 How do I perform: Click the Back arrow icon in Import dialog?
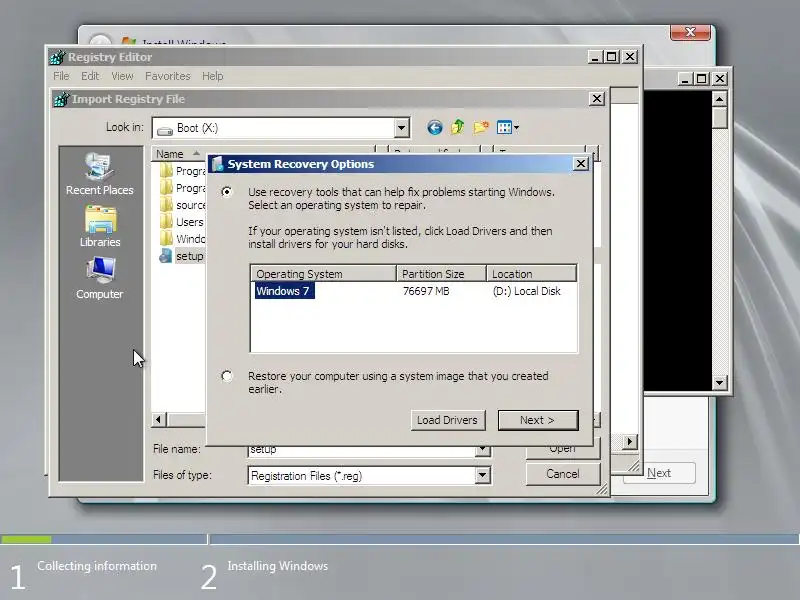(435, 128)
